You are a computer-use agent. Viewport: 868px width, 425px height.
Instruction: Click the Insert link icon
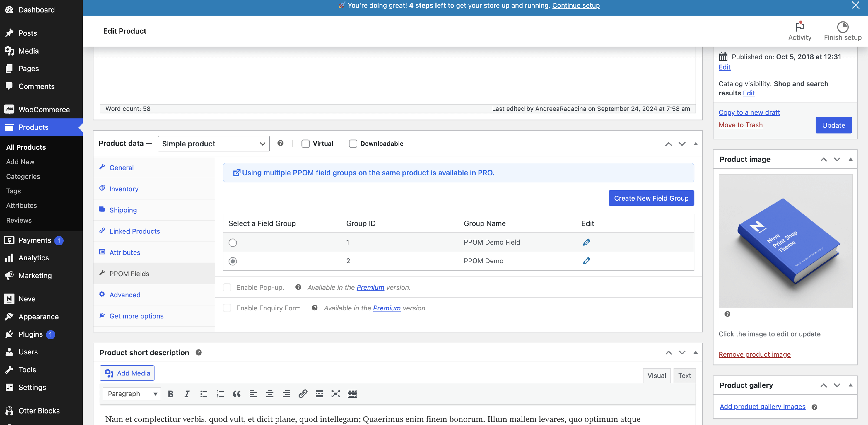303,394
